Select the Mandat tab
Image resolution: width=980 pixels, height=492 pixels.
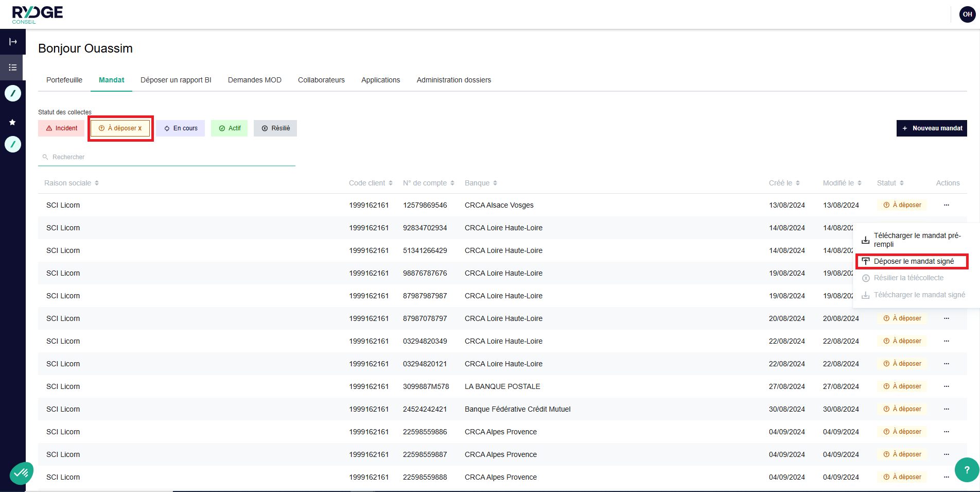click(112, 80)
